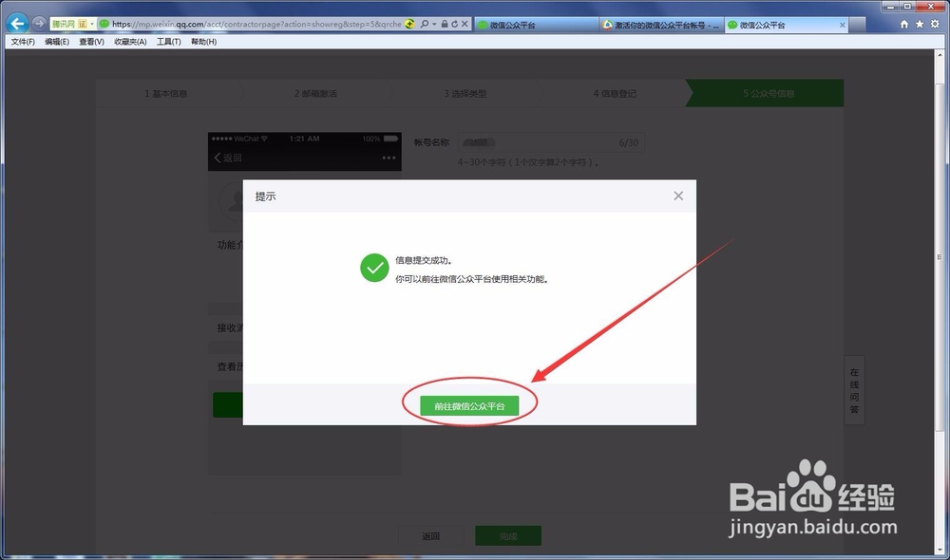
Task: Open the 编辑(E) menu
Action: pyautogui.click(x=57, y=42)
